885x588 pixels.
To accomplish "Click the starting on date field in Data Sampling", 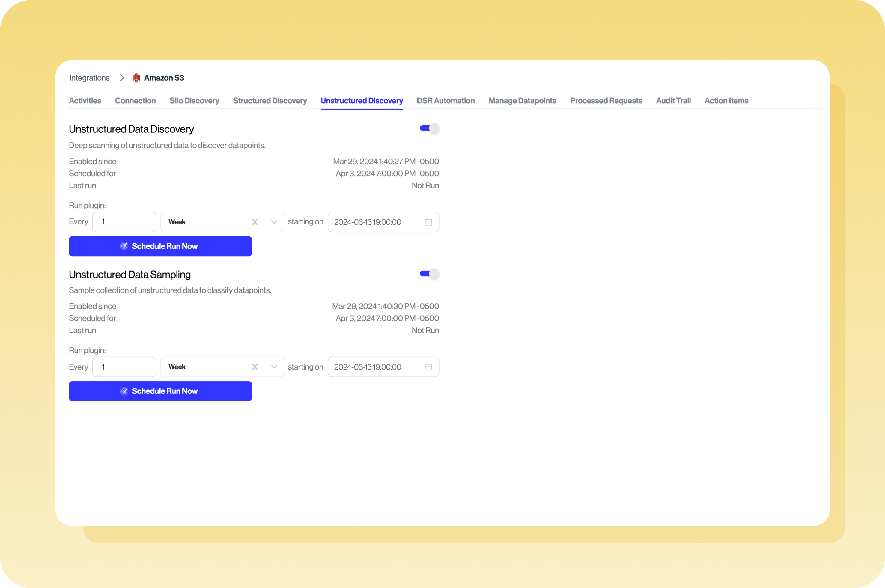I will tap(383, 367).
